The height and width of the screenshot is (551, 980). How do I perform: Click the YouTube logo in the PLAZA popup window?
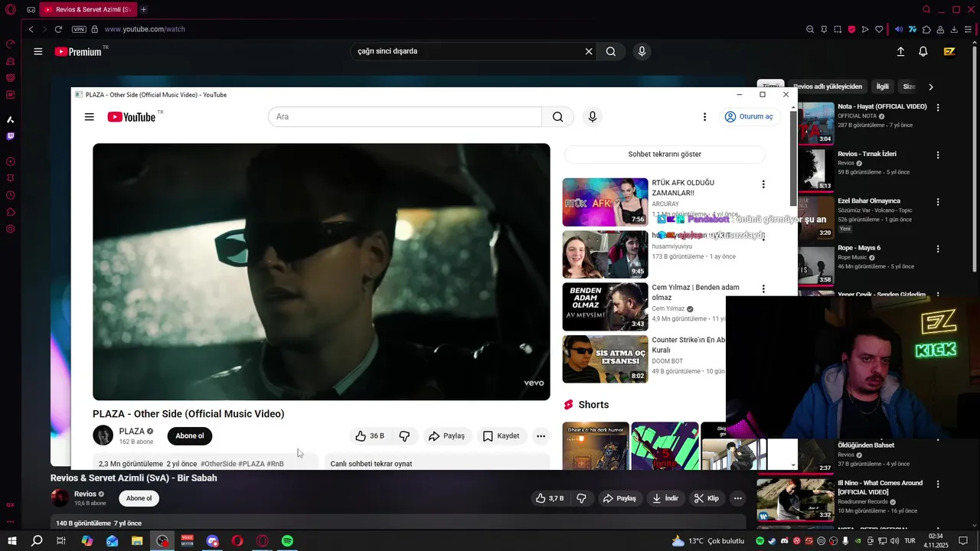tap(132, 117)
